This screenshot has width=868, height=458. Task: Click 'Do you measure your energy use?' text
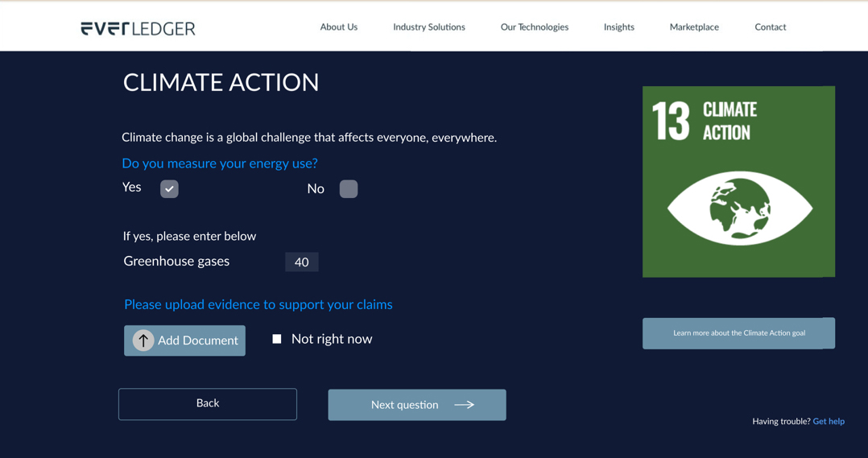point(220,163)
